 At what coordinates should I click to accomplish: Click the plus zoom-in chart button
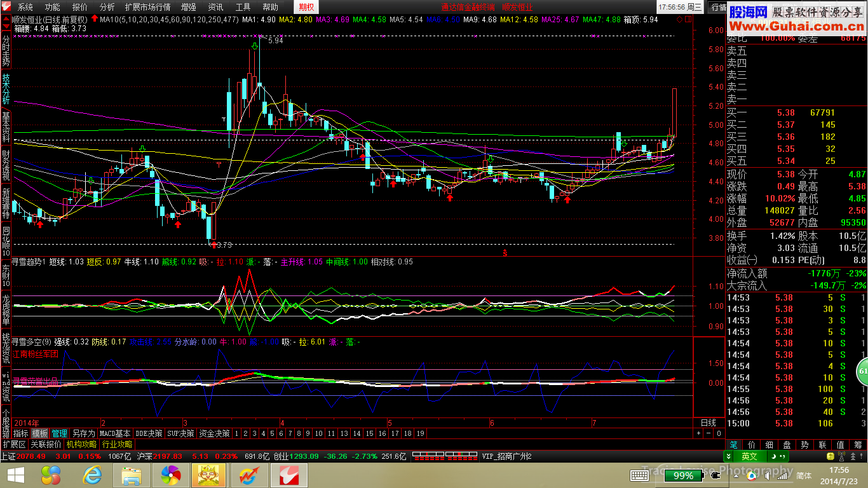(x=699, y=433)
